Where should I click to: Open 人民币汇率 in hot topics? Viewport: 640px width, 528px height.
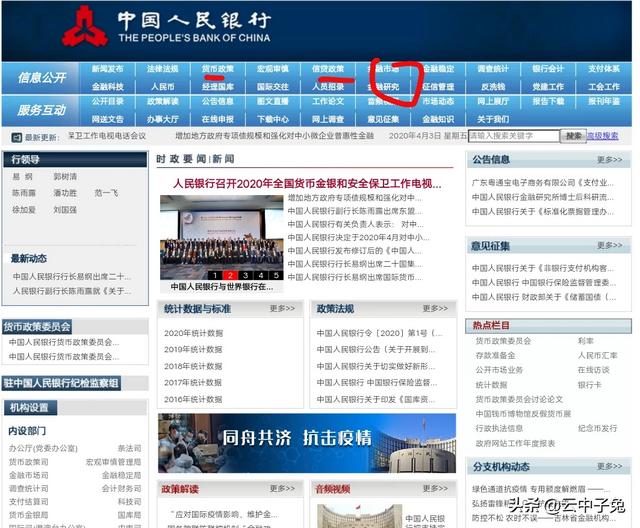[x=598, y=355]
